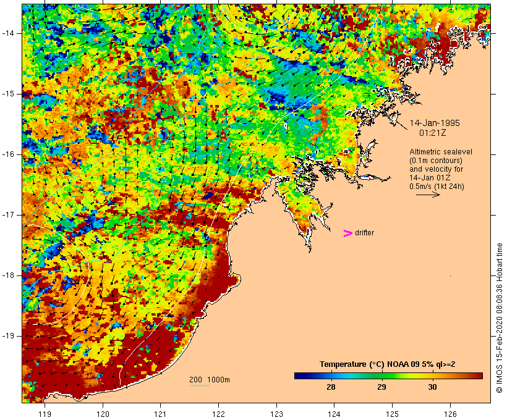Click the date label 14-Jan-1995

click(435, 123)
